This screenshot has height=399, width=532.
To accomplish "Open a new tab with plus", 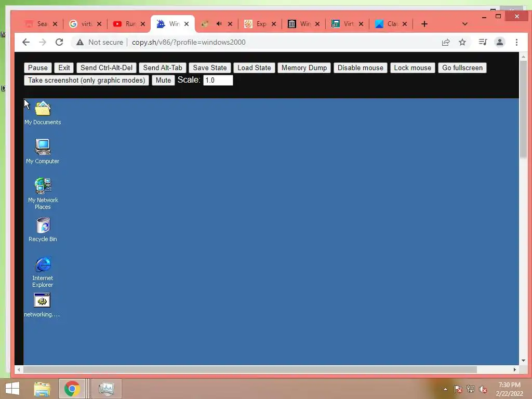I will coord(424,24).
